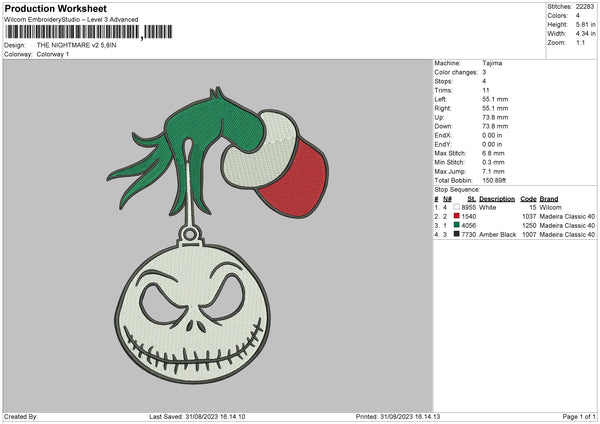Click the 'N#' column header
Viewport: 600px width, 424px height.
tap(447, 199)
